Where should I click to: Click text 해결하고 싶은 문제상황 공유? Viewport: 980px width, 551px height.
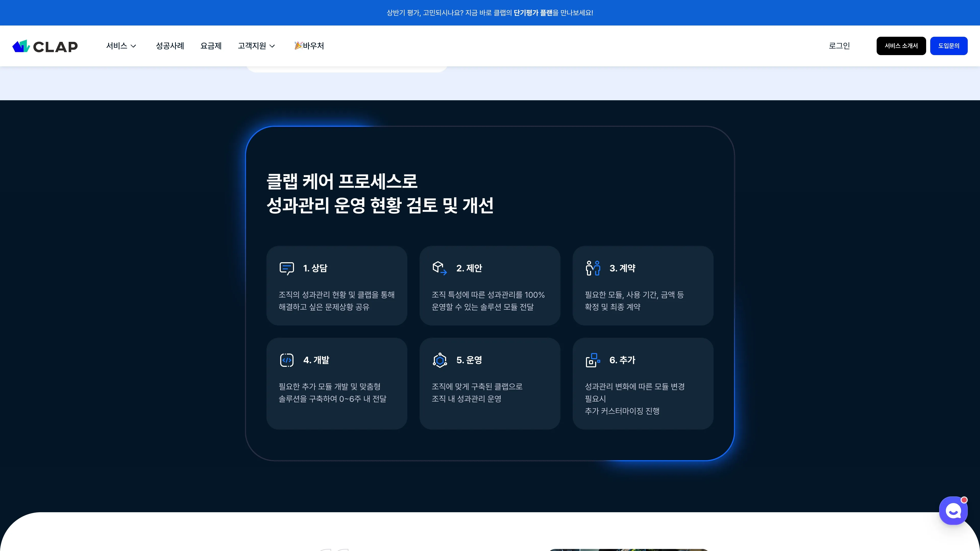324,307
